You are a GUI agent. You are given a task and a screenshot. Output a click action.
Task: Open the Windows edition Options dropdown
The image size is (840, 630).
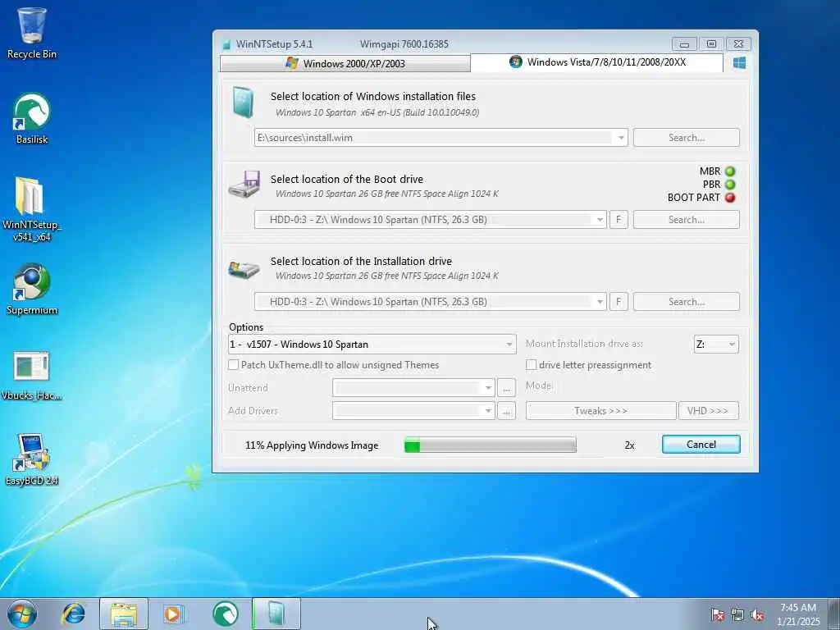[x=372, y=344]
